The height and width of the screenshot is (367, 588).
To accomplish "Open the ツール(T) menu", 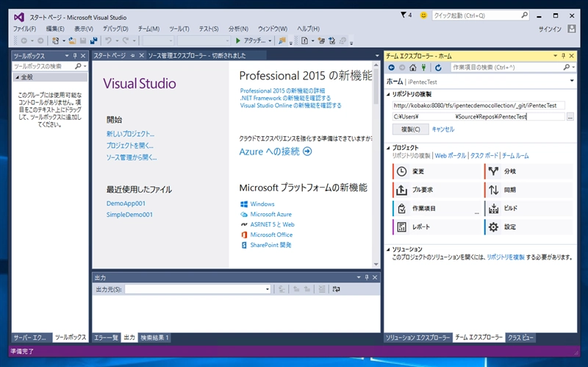I will [179, 29].
